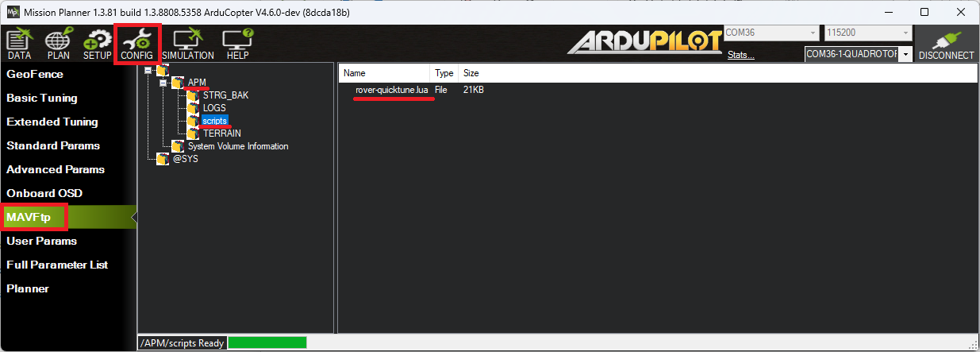Viewport: 980px width, 352px height.
Task: Open the Full Parameter List page
Action: point(57,265)
